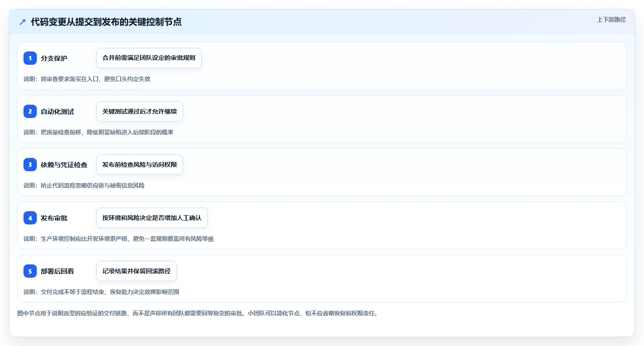Click the 依赖与凭证检查 heading
Viewport: 644px width, 346px height.
pyautogui.click(x=64, y=165)
